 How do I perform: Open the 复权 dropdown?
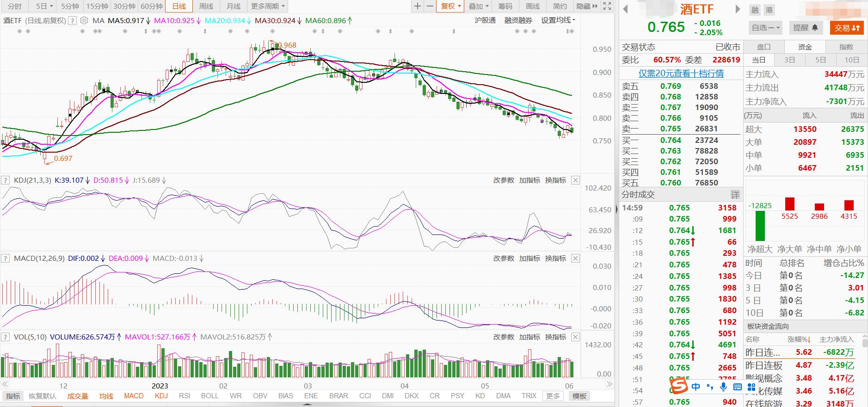coord(450,6)
